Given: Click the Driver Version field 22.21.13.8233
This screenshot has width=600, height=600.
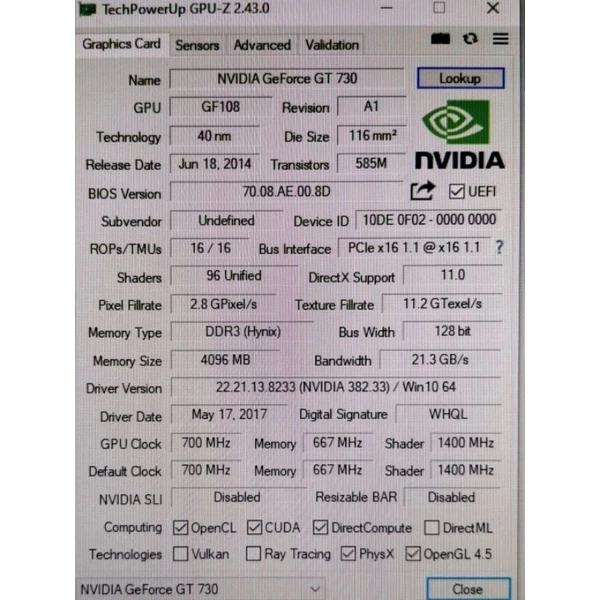Looking at the screenshot, I should 336,387.
